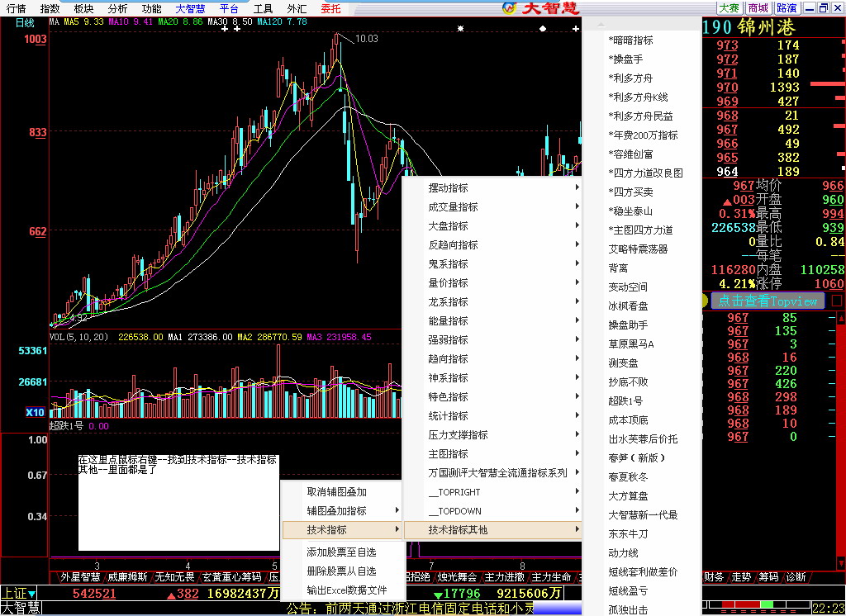
Task: Expand the 趋向指标 submenu
Action: 492,358
